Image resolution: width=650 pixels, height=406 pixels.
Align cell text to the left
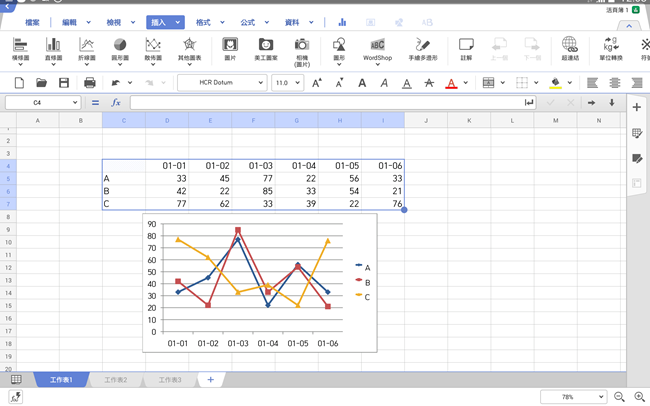(x=592, y=83)
